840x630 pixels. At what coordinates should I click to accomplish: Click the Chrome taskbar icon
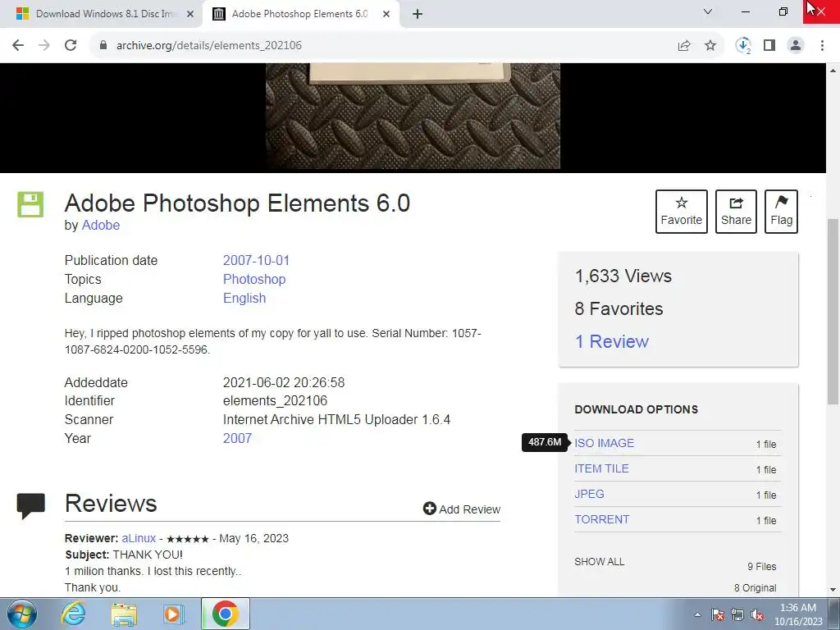click(x=225, y=614)
